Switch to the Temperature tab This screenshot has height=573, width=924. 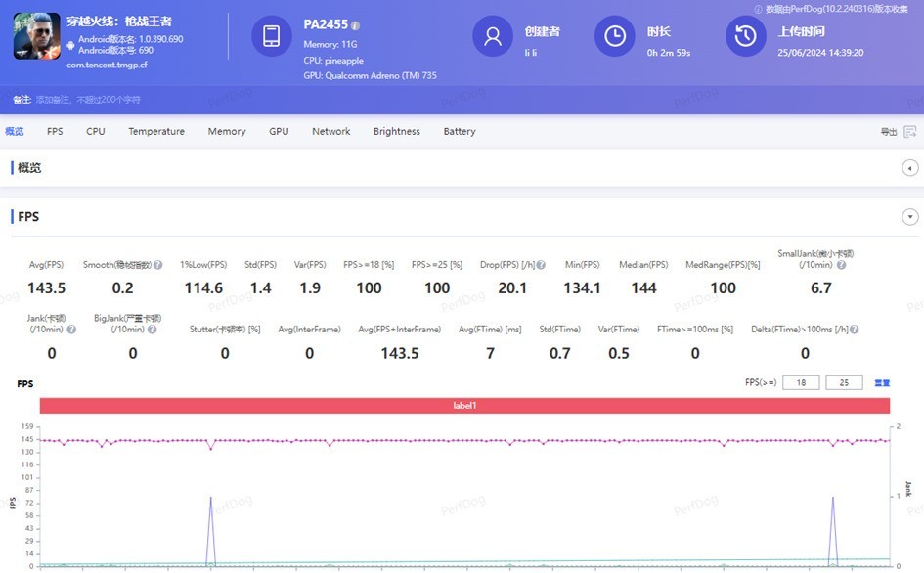pos(156,130)
